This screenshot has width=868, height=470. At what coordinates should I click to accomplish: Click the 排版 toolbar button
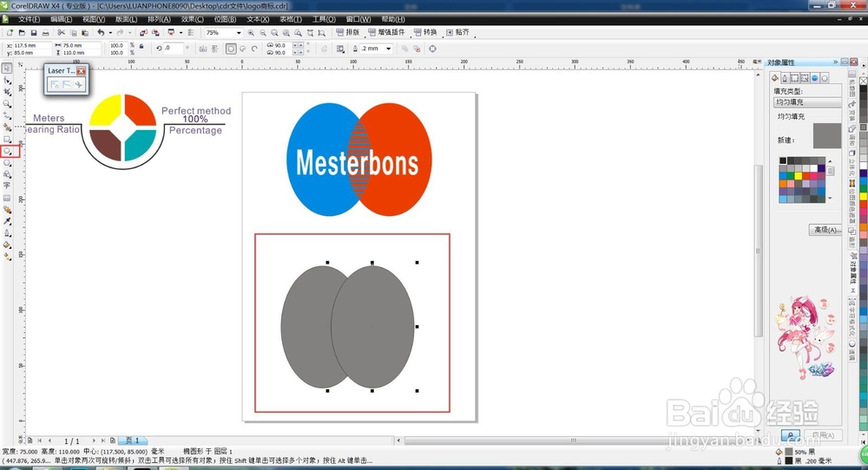pos(348,33)
